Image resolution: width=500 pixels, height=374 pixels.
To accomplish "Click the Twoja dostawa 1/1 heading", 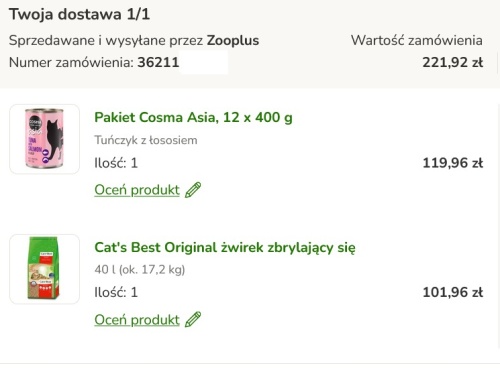I will 80,14.
